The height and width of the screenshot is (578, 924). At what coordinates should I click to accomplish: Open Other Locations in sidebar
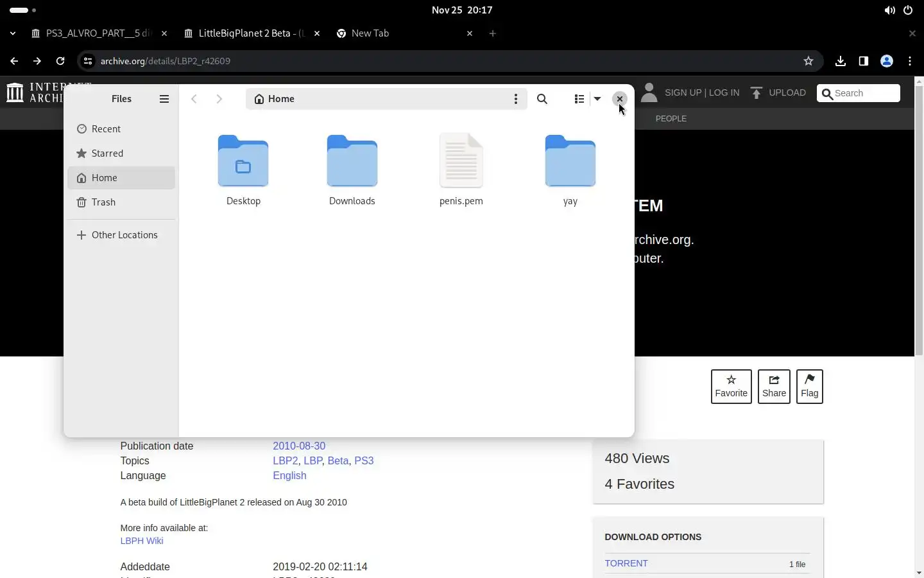tap(121, 235)
